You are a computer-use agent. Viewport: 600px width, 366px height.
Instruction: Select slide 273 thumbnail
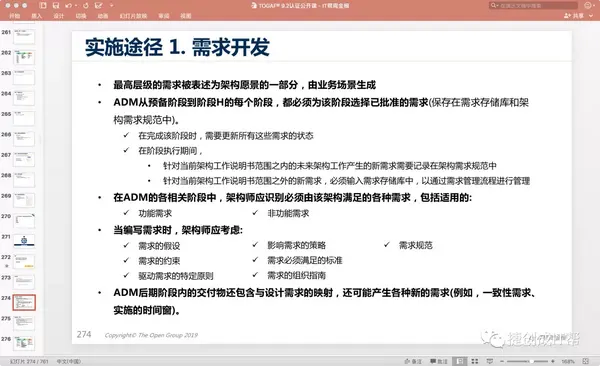click(24, 282)
